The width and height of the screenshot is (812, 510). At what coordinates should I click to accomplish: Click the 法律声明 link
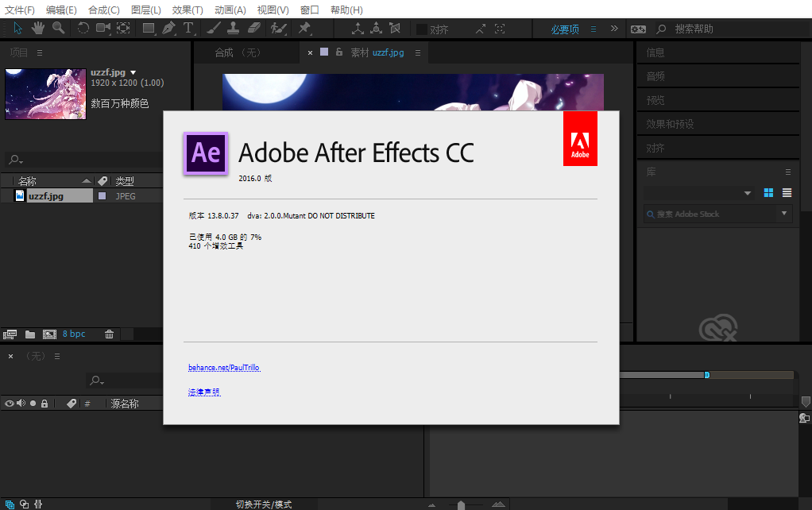[x=203, y=392]
